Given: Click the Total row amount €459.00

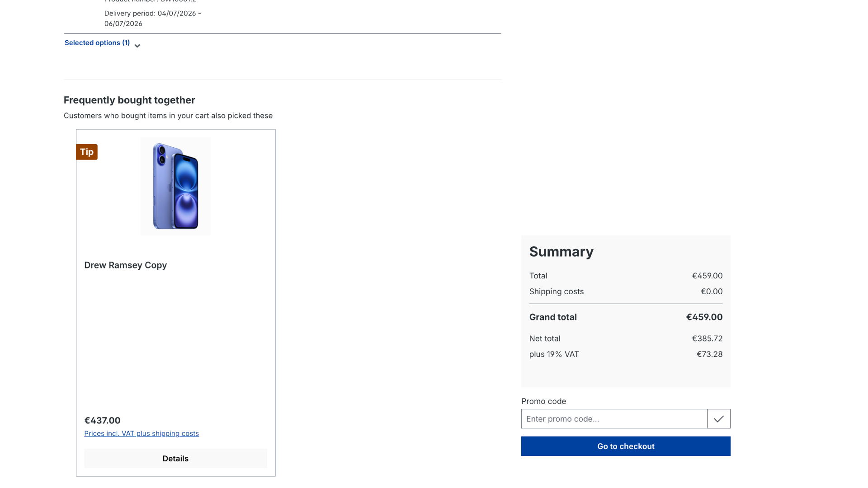Looking at the screenshot, I should [708, 276].
